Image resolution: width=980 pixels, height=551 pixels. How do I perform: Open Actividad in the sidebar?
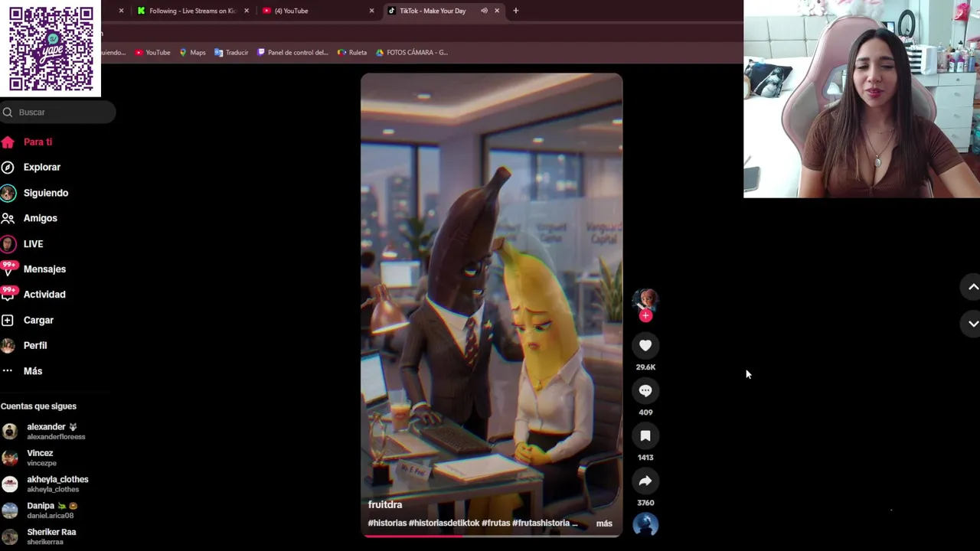(x=44, y=295)
